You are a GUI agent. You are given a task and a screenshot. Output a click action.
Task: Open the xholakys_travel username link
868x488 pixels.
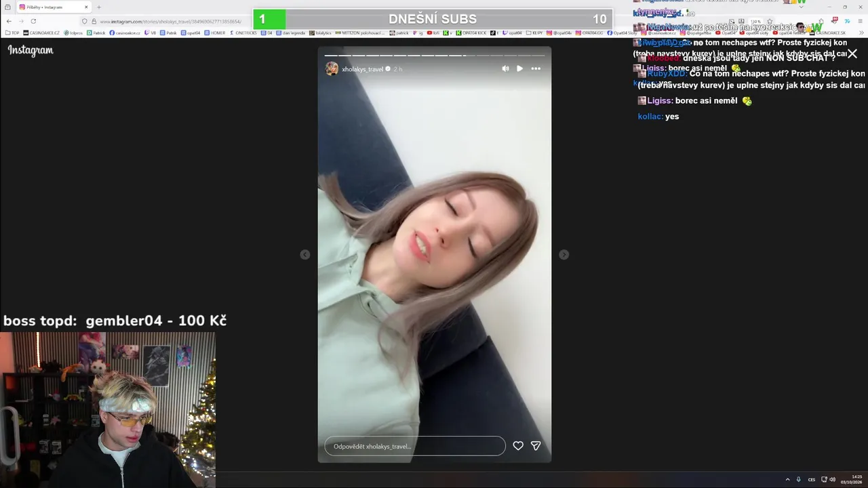click(x=363, y=69)
